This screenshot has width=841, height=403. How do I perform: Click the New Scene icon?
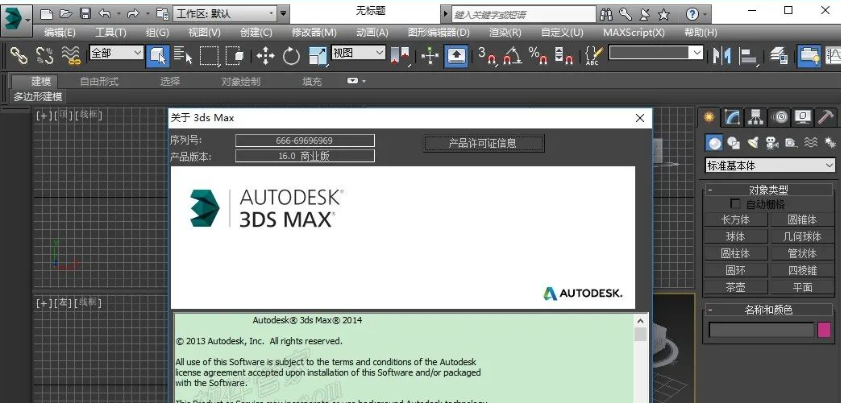click(x=47, y=13)
